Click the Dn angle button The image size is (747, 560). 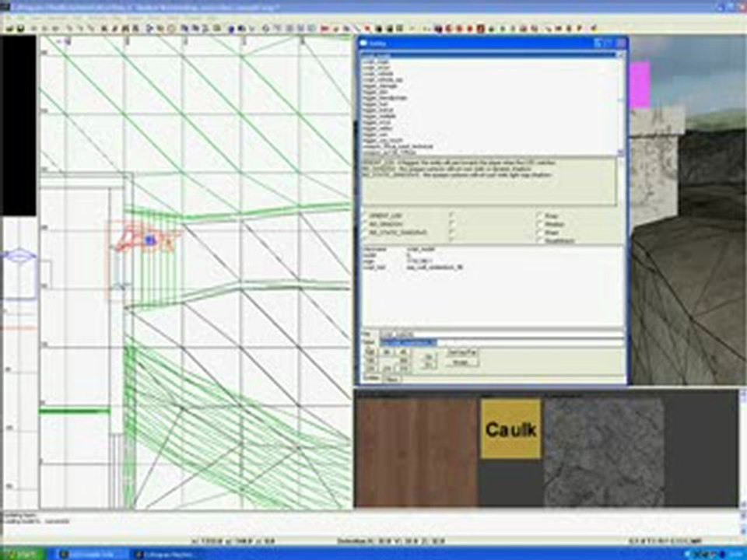tap(428, 365)
